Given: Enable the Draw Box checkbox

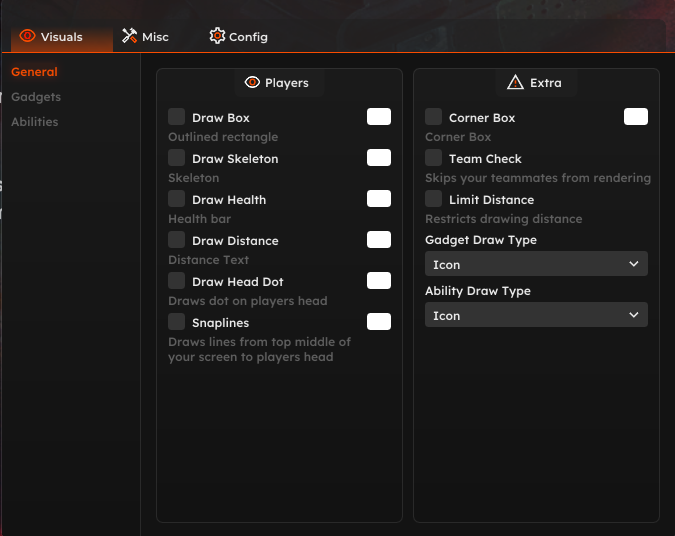Looking at the screenshot, I should coord(177,117).
